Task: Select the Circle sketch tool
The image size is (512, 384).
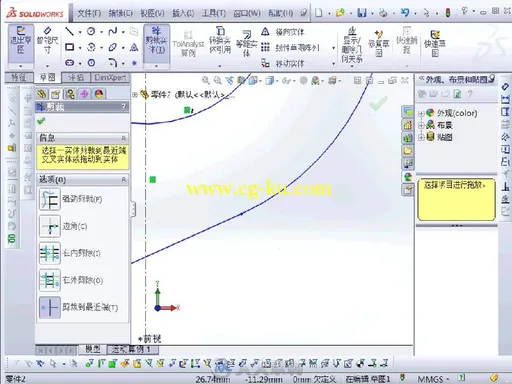Action: click(91, 31)
